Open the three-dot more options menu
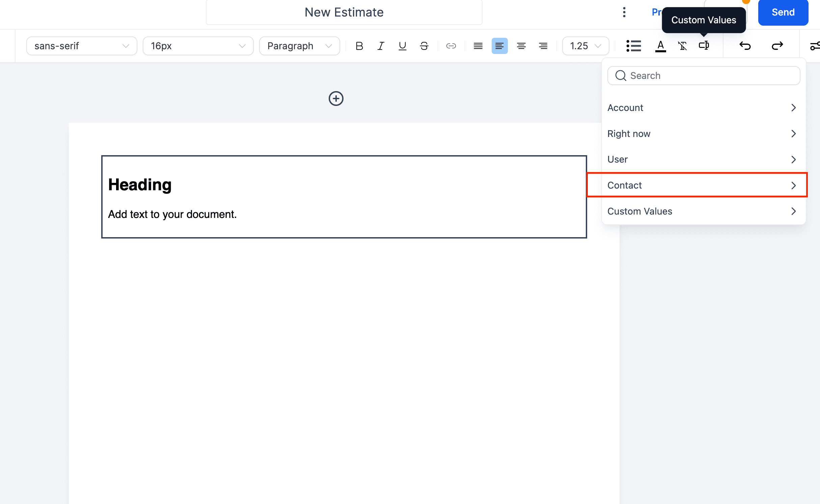The height and width of the screenshot is (504, 820). pos(624,12)
